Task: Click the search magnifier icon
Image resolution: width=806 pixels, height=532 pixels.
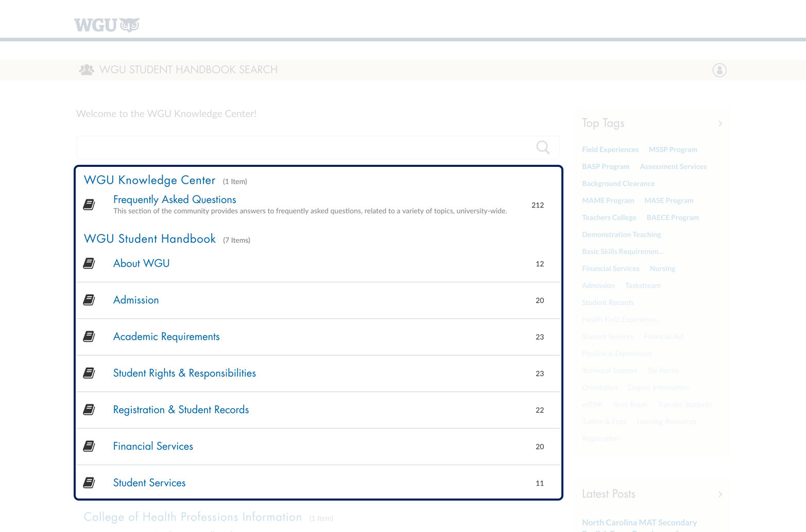Action: 543,147
